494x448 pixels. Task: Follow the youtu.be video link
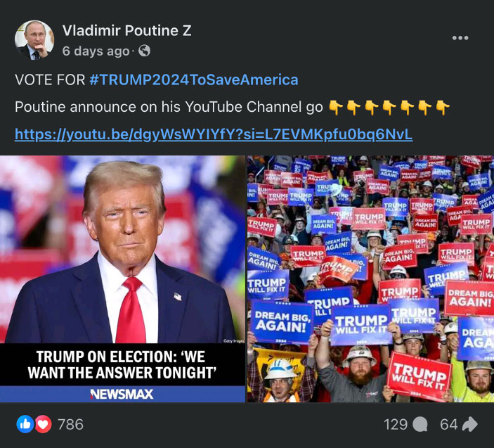pyautogui.click(x=213, y=134)
